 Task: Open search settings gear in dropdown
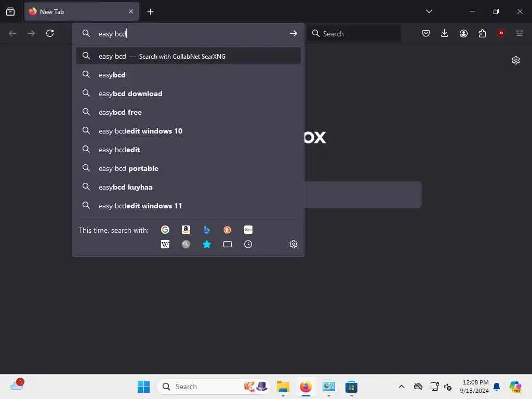tap(294, 244)
